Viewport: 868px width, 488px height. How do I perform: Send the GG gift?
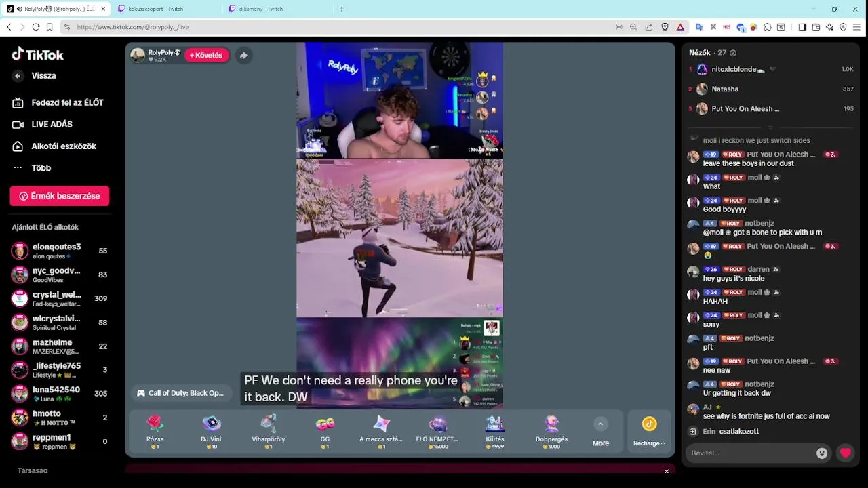(325, 432)
